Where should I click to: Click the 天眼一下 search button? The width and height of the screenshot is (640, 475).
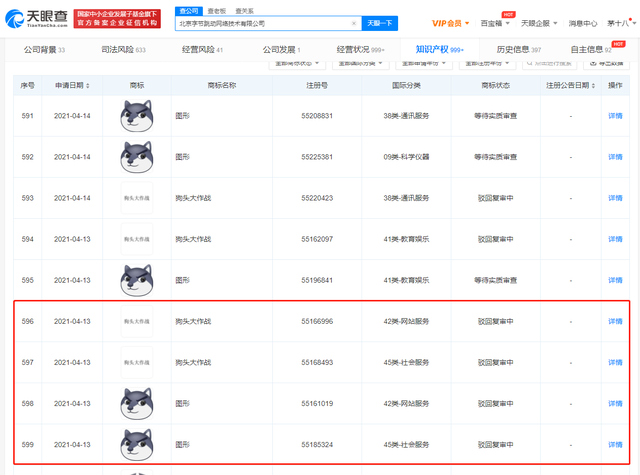(x=380, y=23)
